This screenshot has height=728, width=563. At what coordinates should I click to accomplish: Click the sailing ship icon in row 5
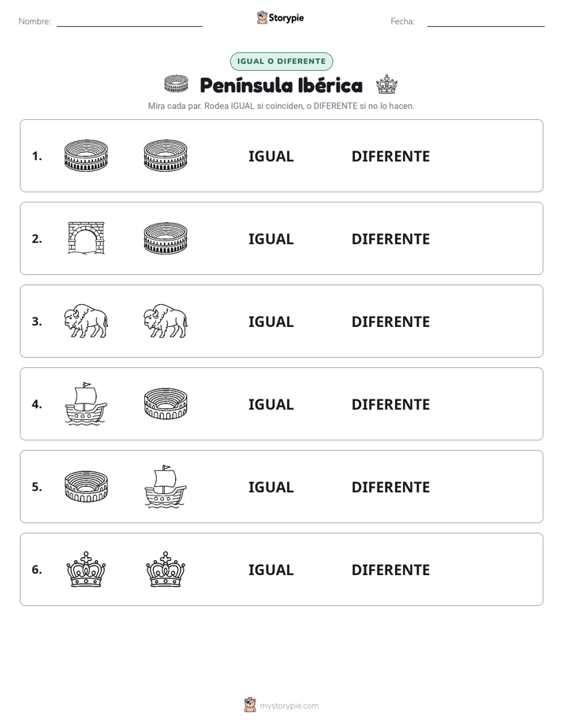[166, 486]
